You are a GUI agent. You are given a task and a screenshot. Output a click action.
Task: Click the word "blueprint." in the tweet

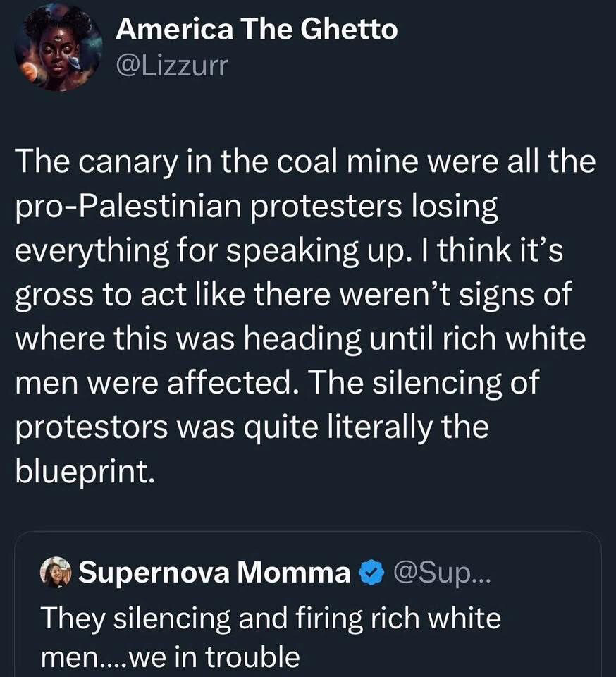point(85,471)
